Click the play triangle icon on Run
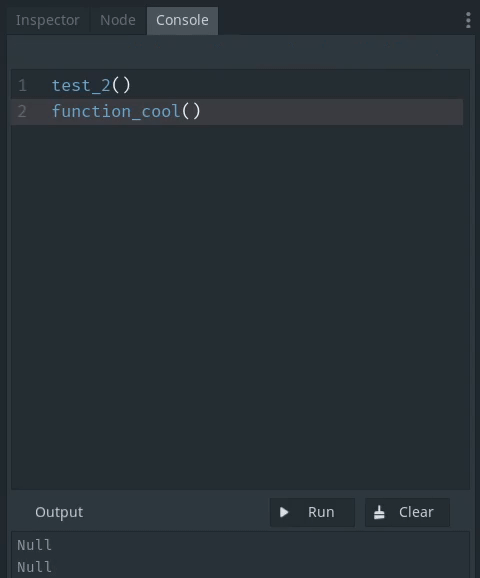The image size is (480, 578). (x=284, y=512)
